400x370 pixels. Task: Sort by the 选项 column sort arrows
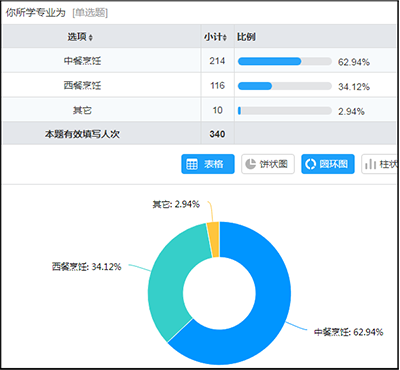(91, 38)
